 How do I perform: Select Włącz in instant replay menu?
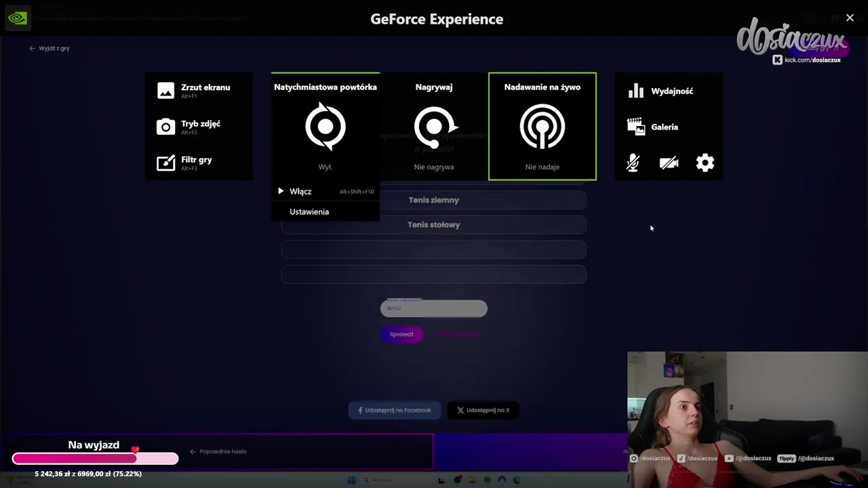(x=325, y=191)
